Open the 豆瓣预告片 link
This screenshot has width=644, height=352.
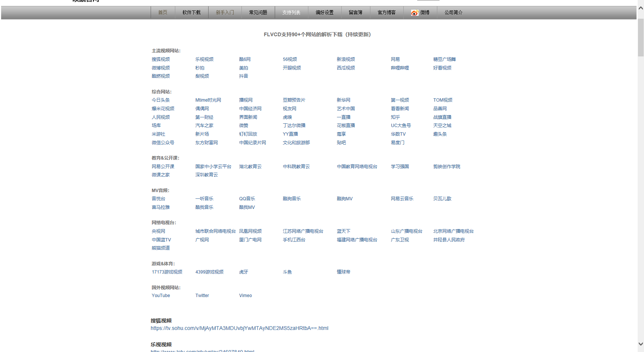pyautogui.click(x=294, y=100)
